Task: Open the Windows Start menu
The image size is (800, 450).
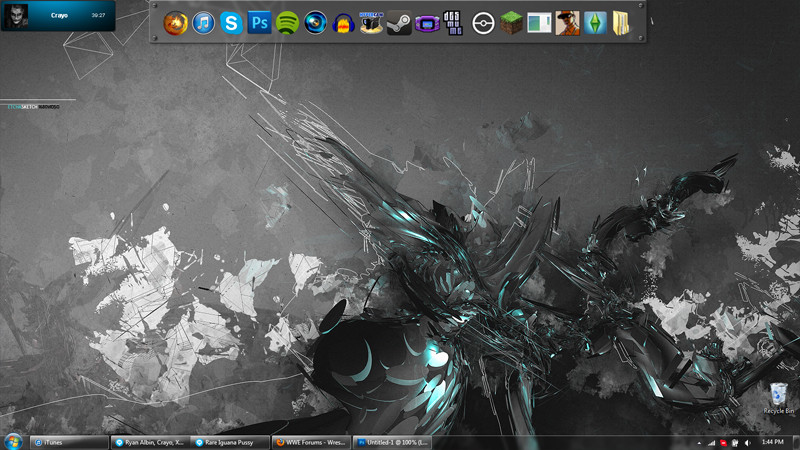Action: [x=14, y=441]
